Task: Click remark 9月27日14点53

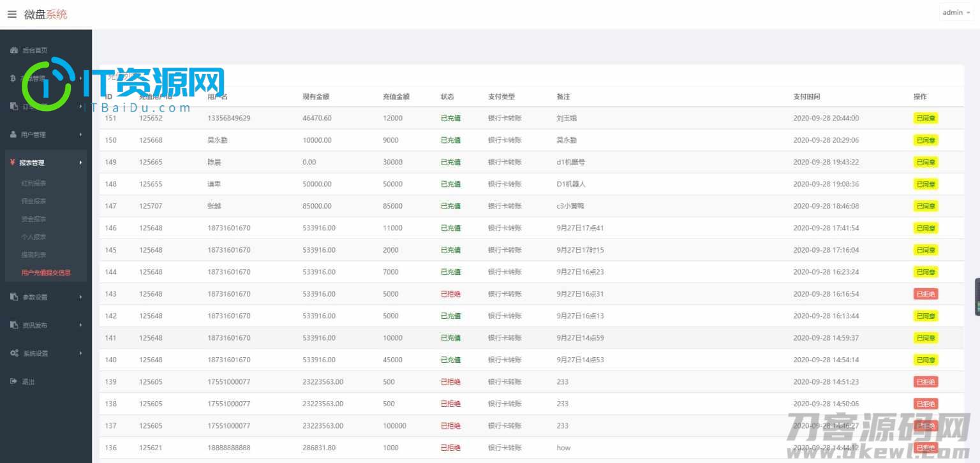Action: [x=581, y=360]
